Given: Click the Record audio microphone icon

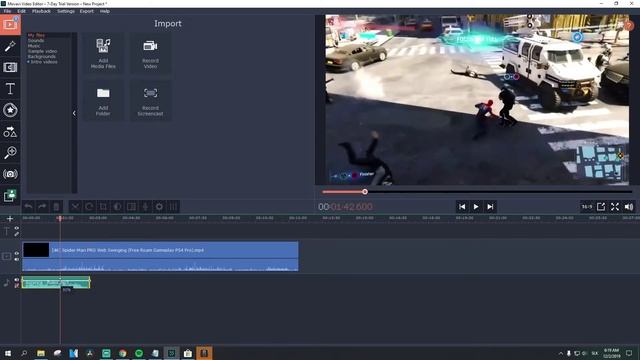Looking at the screenshot, I should pyautogui.click(x=145, y=207).
